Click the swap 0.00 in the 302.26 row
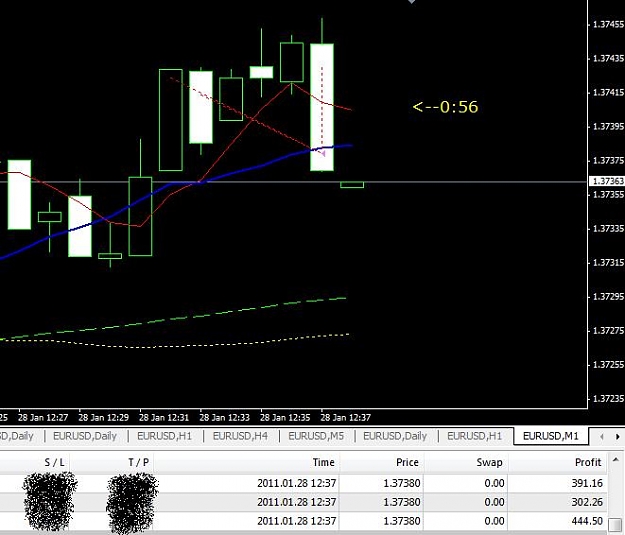Screen dimensions: 625x535 494,502
